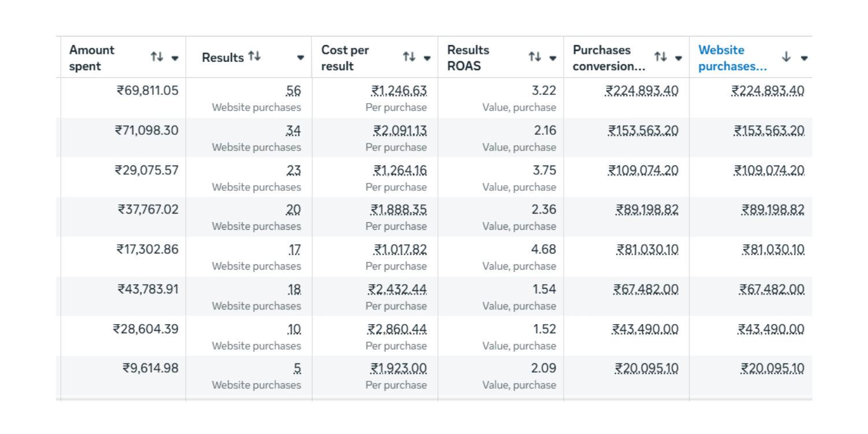Viewport: 868px width, 434px height.
Task: Click the Results column sort arrows
Action: tap(255, 56)
